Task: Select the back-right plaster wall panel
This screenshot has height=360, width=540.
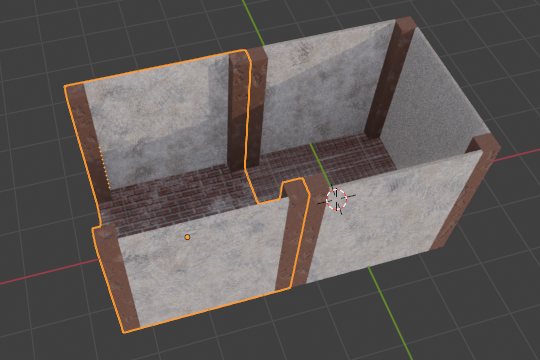Action: pyautogui.click(x=317, y=93)
